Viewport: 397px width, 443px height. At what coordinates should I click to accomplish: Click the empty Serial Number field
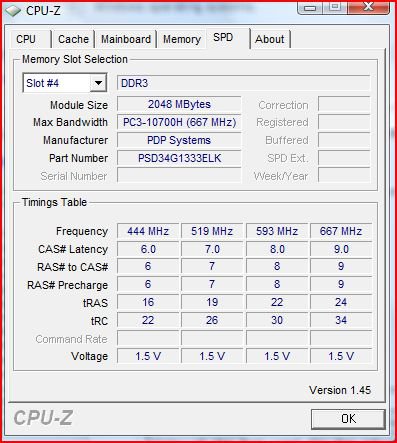pyautogui.click(x=179, y=176)
